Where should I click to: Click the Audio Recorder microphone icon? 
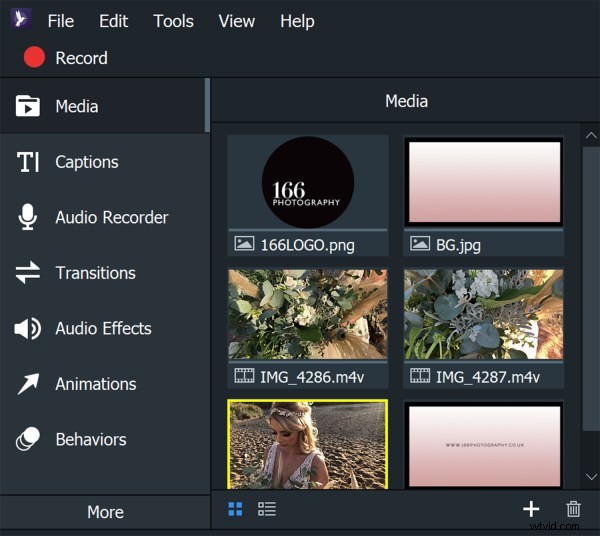28,217
